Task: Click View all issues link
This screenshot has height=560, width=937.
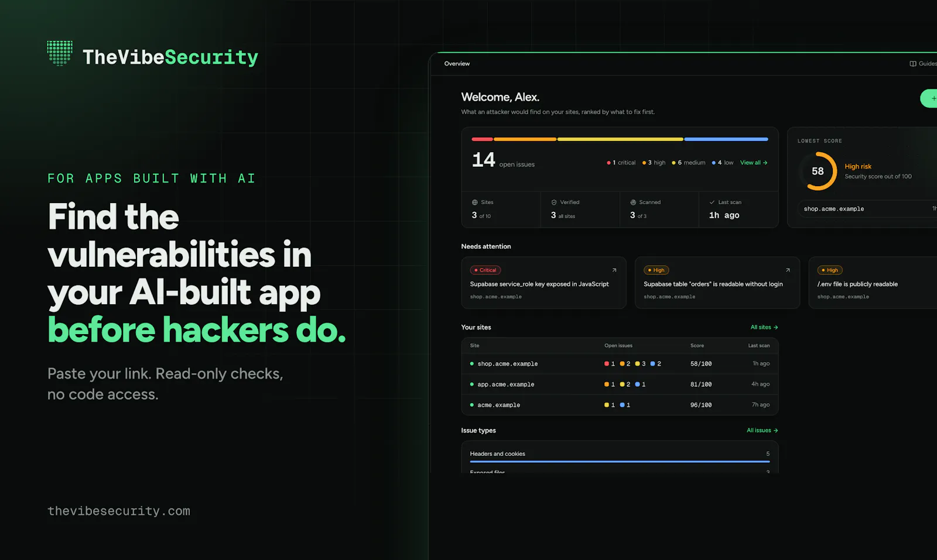Action: (x=754, y=163)
